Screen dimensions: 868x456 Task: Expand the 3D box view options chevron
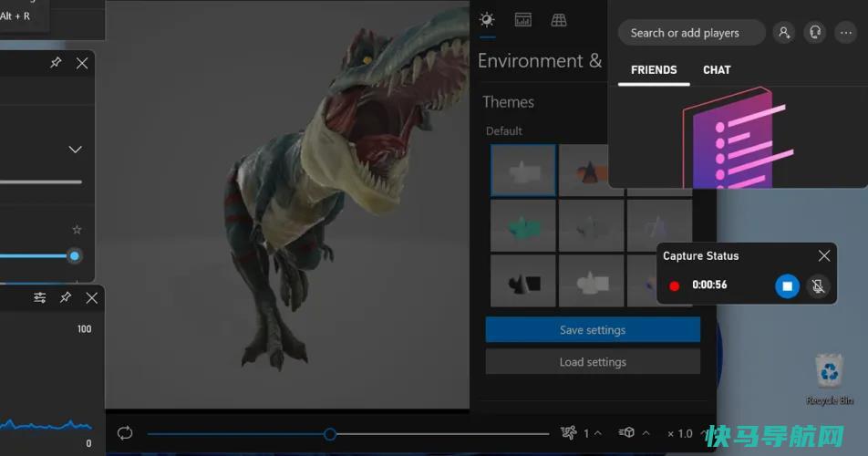coord(646,433)
